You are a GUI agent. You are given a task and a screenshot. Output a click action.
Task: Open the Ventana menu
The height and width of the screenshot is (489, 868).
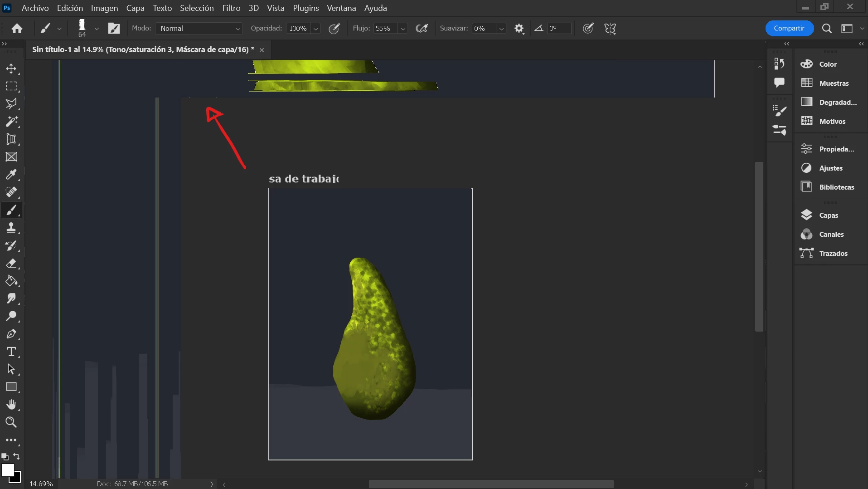tap(341, 8)
